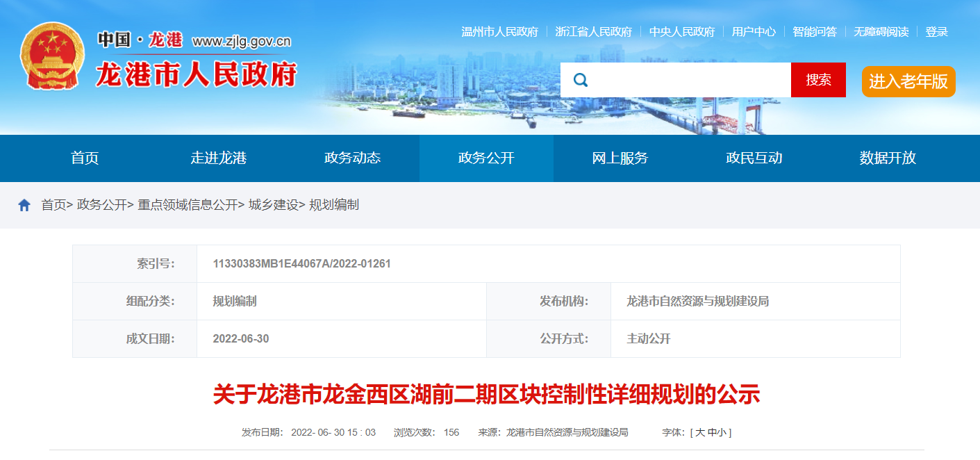
Task: Click index number 11330383MB1E44067A/2022-01261
Action: point(302,264)
